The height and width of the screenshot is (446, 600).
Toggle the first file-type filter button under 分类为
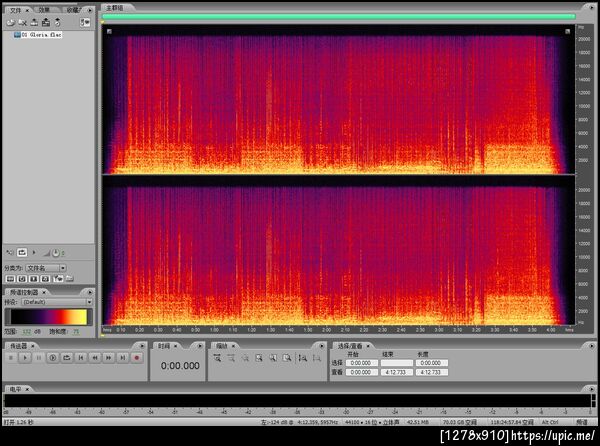(x=10, y=279)
